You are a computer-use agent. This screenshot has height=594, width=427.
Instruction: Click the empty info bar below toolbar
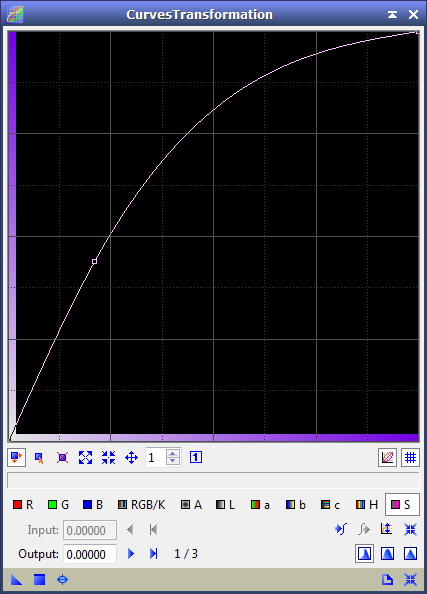213,480
